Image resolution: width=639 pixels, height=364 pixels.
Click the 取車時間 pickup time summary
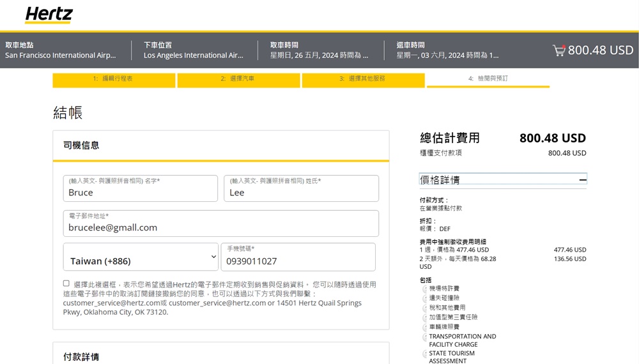[x=319, y=50]
